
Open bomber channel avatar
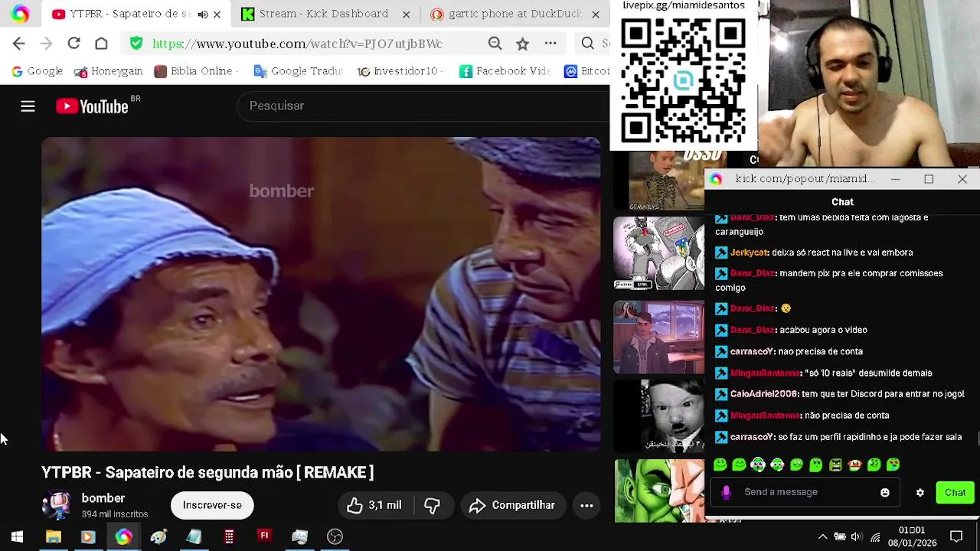click(56, 505)
